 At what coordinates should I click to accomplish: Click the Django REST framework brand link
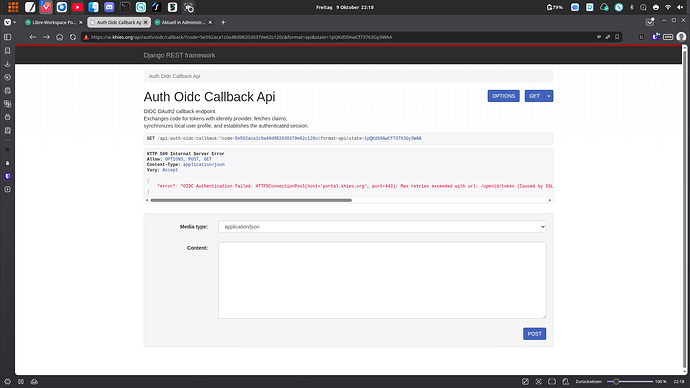pyautogui.click(x=179, y=55)
